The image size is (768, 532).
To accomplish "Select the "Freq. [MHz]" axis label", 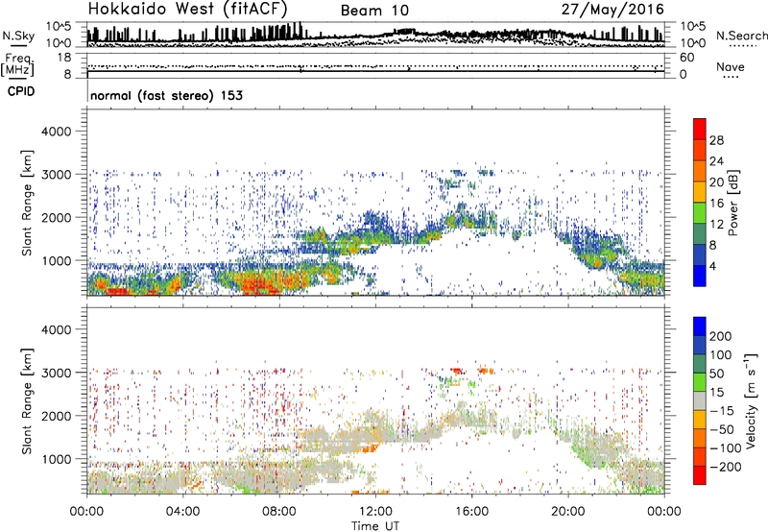I will coord(17,65).
